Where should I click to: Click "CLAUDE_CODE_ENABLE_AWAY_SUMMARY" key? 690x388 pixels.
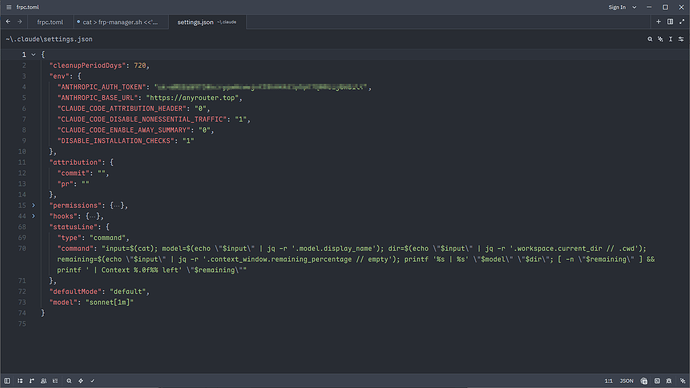click(x=124, y=130)
